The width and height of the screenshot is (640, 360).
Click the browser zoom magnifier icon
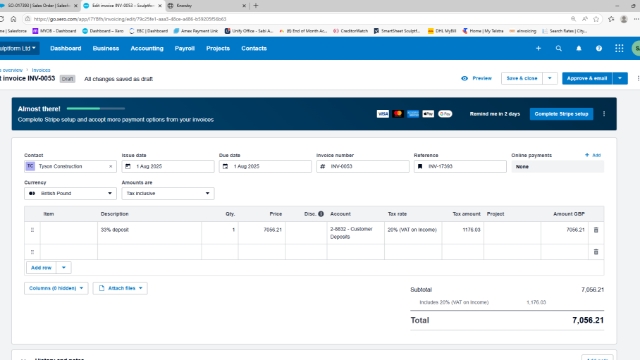click(x=573, y=19)
